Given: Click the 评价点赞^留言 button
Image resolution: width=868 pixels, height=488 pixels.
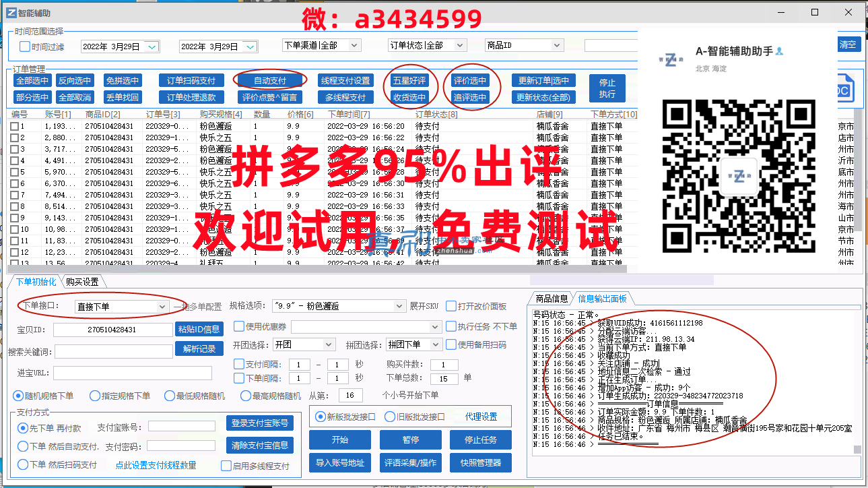Looking at the screenshot, I should [x=270, y=98].
